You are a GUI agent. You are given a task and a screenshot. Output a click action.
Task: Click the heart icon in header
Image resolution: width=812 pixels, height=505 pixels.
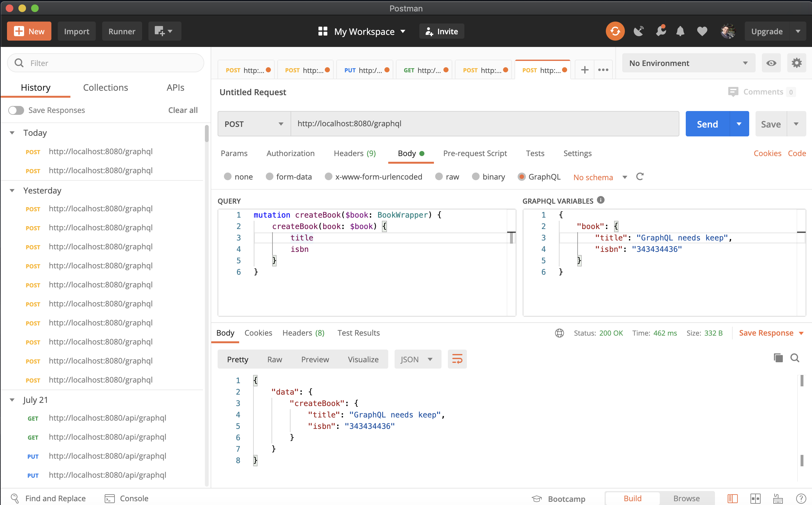point(702,31)
